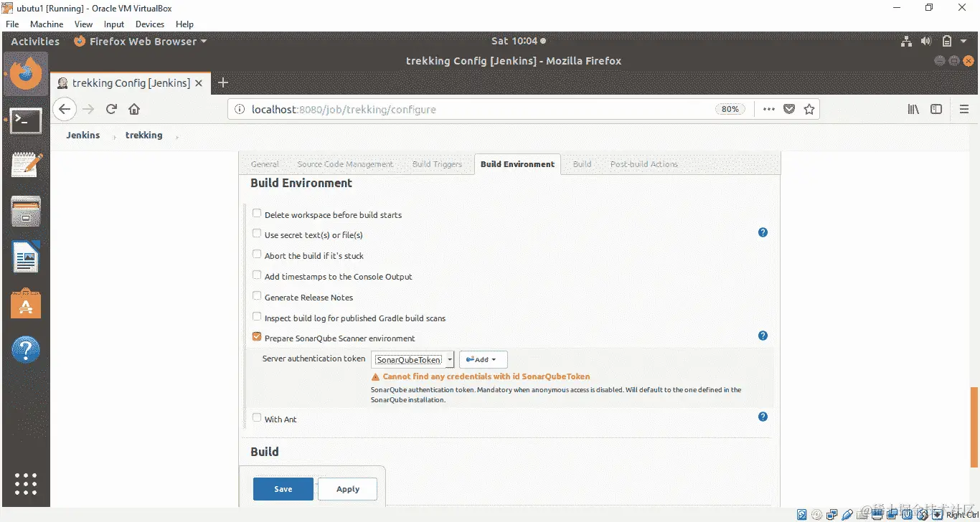Open the Terminal from the Ubuntu dock
This screenshot has width=980, height=522.
26,120
